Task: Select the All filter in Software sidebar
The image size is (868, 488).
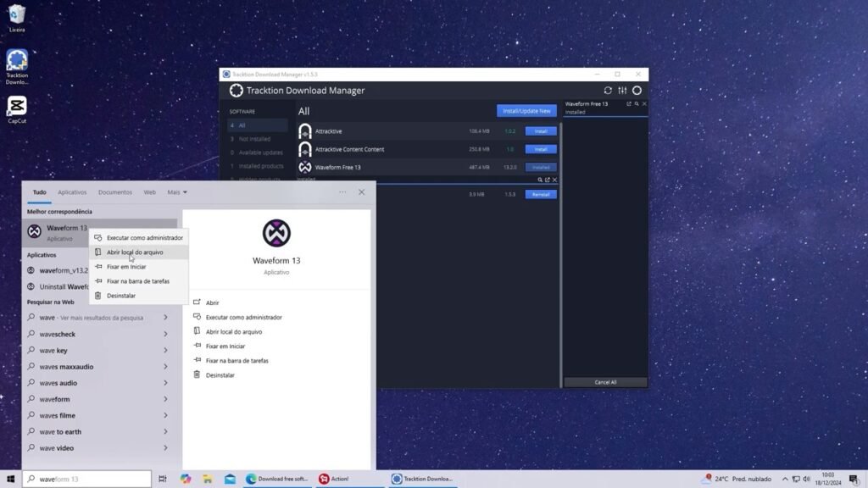Action: [258, 125]
